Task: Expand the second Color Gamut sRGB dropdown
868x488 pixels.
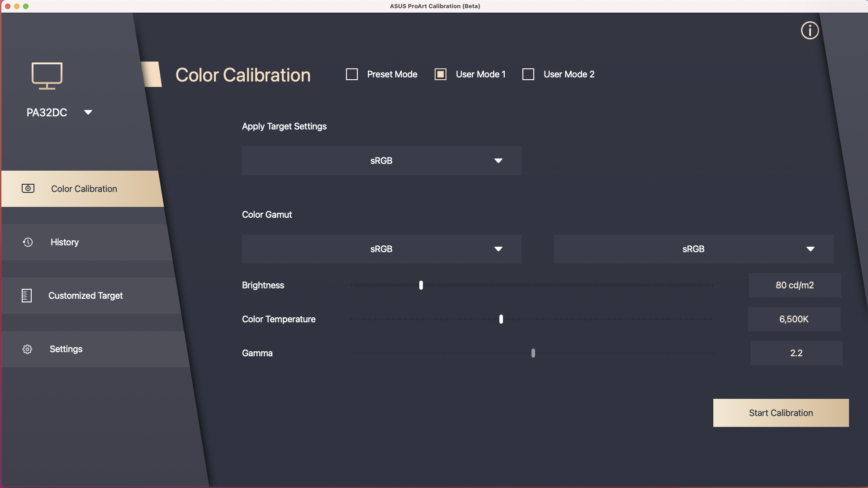Action: [693, 249]
